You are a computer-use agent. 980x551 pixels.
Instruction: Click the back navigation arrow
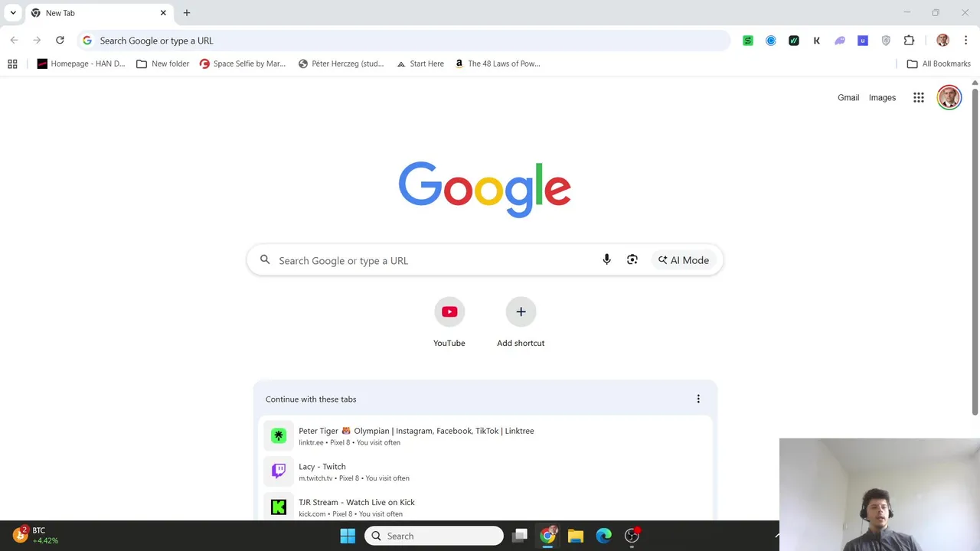(x=14, y=41)
